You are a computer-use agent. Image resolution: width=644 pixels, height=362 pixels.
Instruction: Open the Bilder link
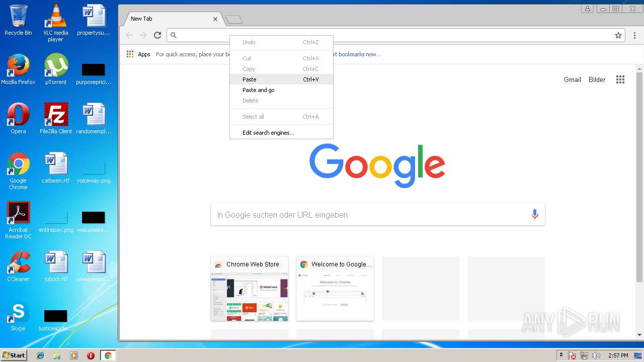pos(597,79)
